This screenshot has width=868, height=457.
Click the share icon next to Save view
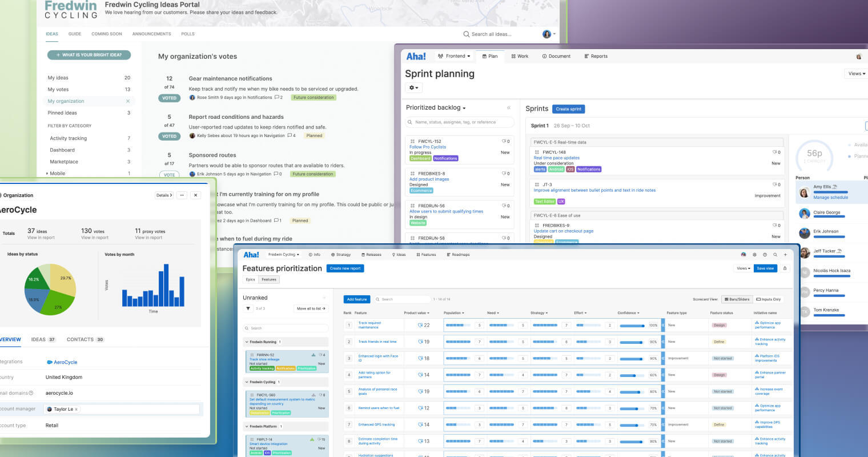point(784,268)
